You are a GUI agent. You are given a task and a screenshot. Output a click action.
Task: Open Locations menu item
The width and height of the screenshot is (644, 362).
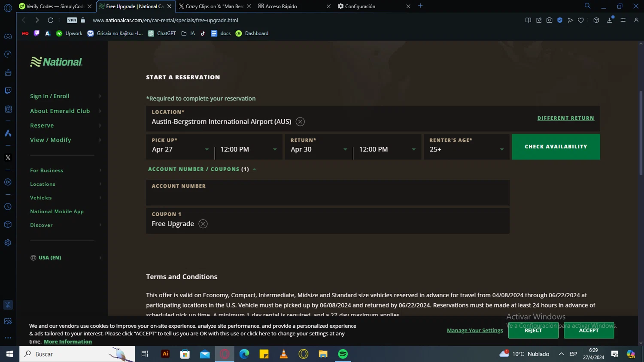[66, 184]
